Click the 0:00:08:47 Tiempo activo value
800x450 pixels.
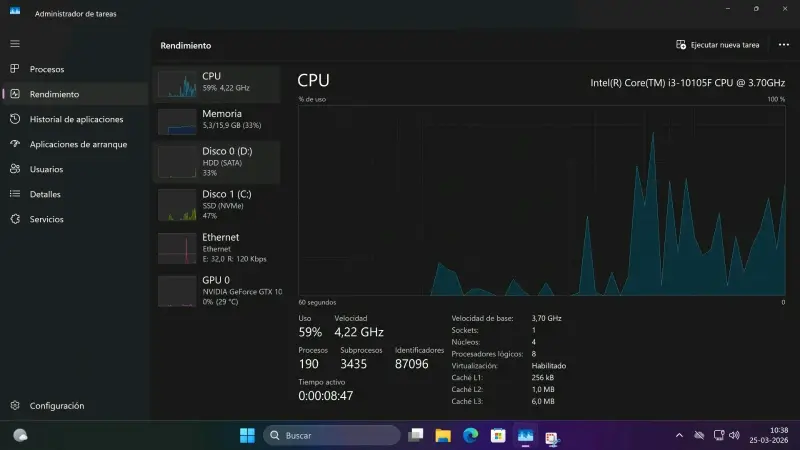[326, 395]
